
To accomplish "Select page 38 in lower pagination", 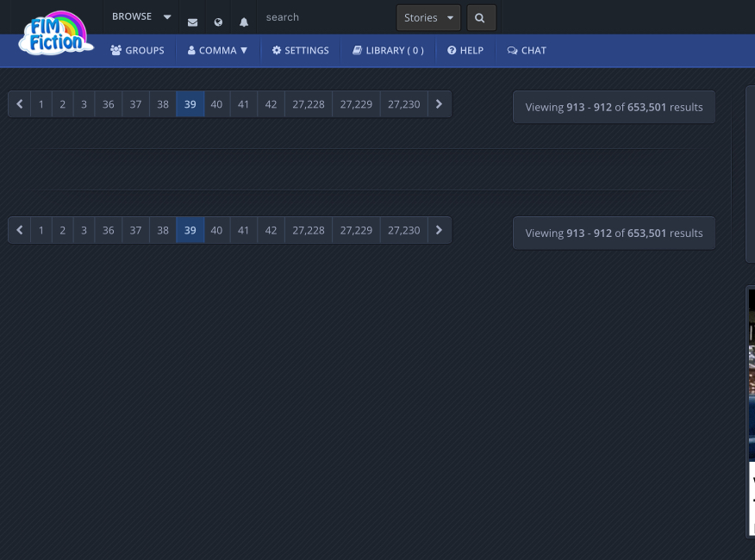I will pos(163,230).
